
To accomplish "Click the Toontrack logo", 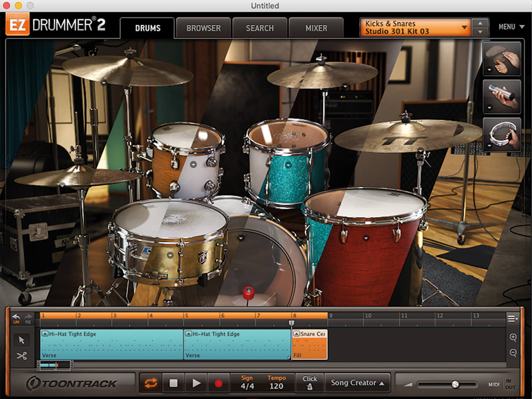I will pos(71,383).
